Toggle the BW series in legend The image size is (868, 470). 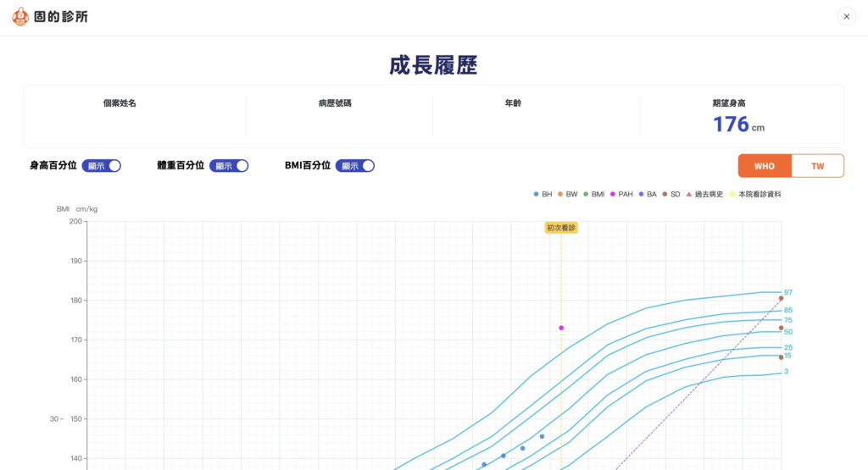point(567,194)
